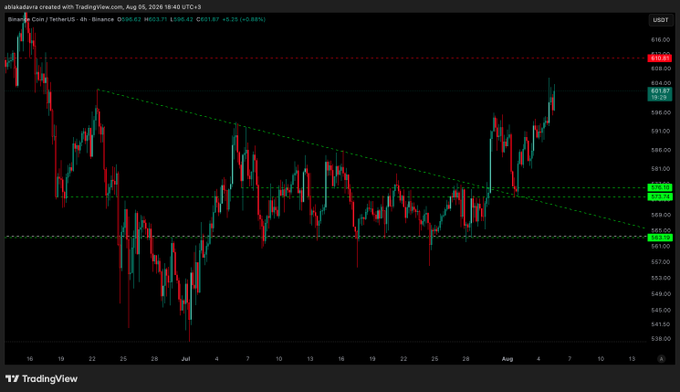Click the 549.00 price axis value
Screen dimensions: 680x392
click(x=660, y=294)
